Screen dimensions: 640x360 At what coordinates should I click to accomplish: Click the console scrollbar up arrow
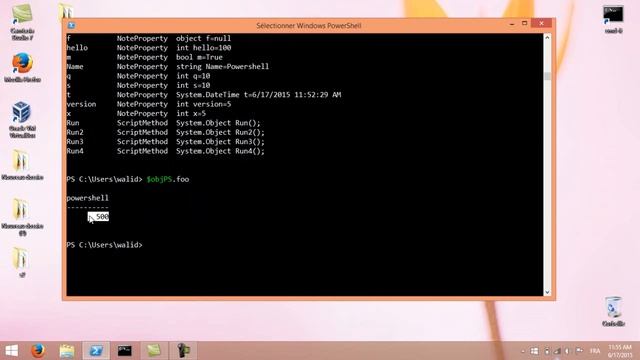click(547, 38)
